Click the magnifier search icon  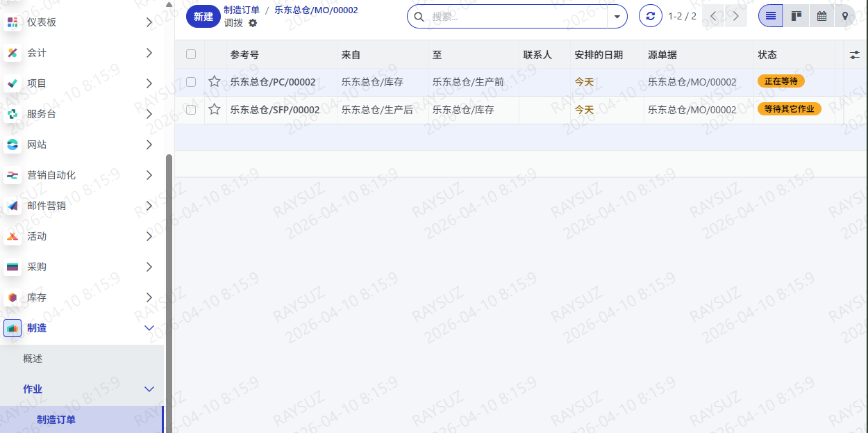click(419, 17)
